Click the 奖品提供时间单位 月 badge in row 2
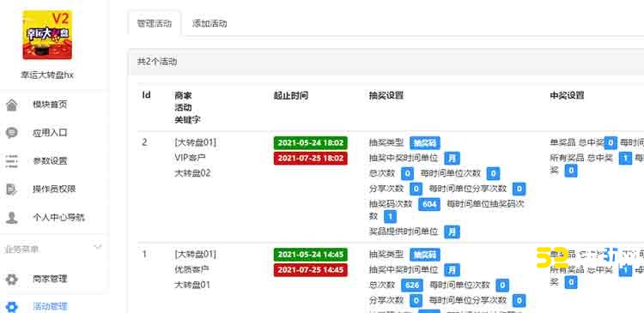Screen dimensions: 644x313 (452, 232)
